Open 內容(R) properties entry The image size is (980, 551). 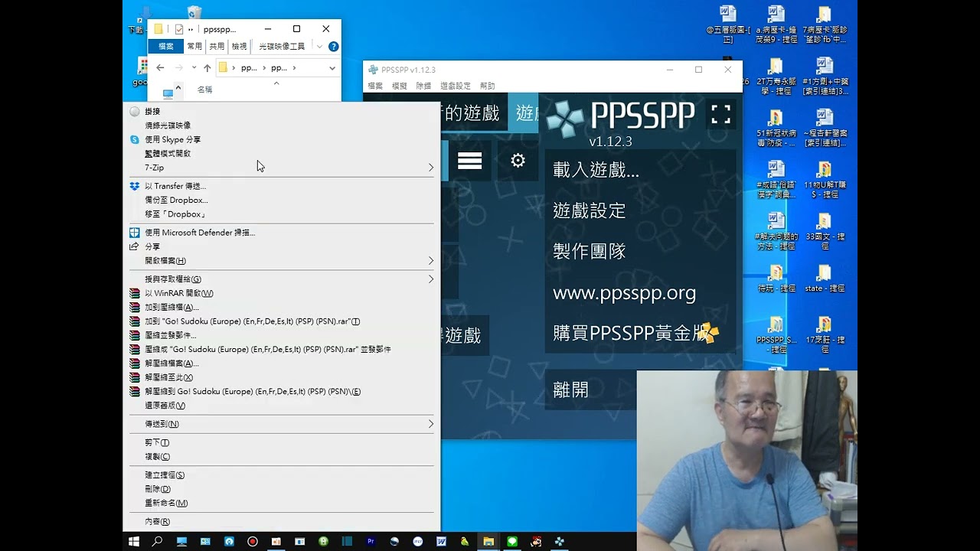tap(281, 522)
